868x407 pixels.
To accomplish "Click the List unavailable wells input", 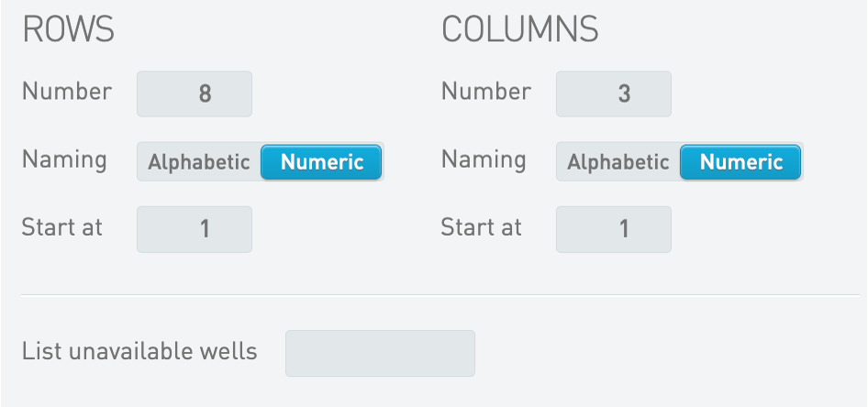I will [380, 353].
